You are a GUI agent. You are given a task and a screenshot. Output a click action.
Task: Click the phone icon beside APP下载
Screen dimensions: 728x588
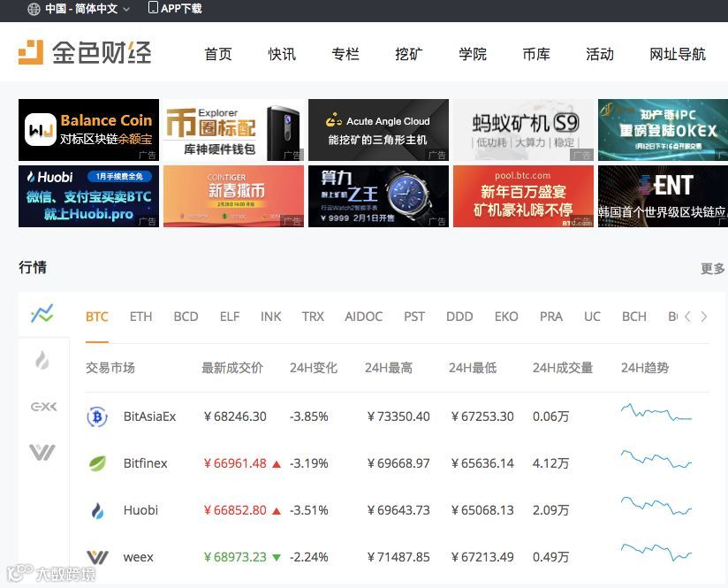(153, 7)
